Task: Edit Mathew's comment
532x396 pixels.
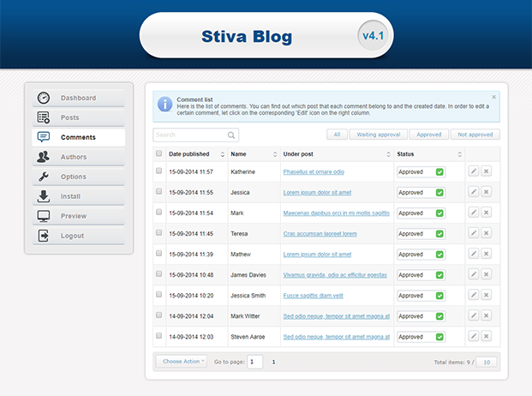Action: tap(474, 254)
